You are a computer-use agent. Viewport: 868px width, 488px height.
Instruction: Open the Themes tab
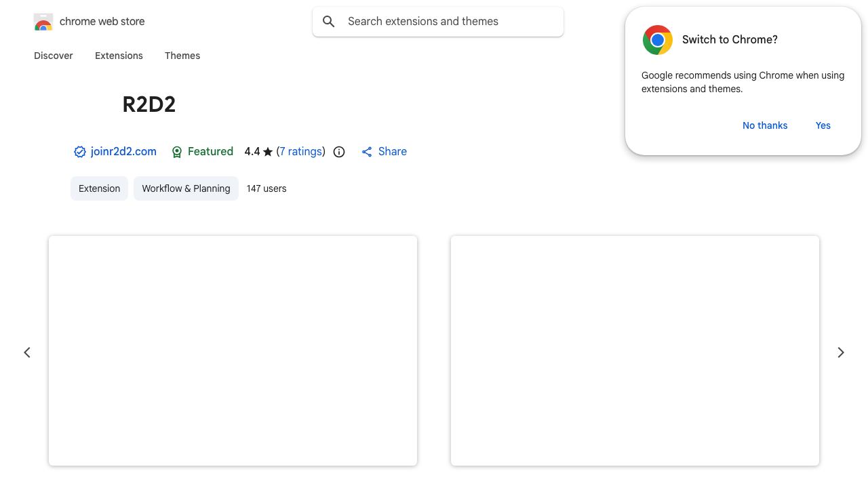tap(182, 56)
